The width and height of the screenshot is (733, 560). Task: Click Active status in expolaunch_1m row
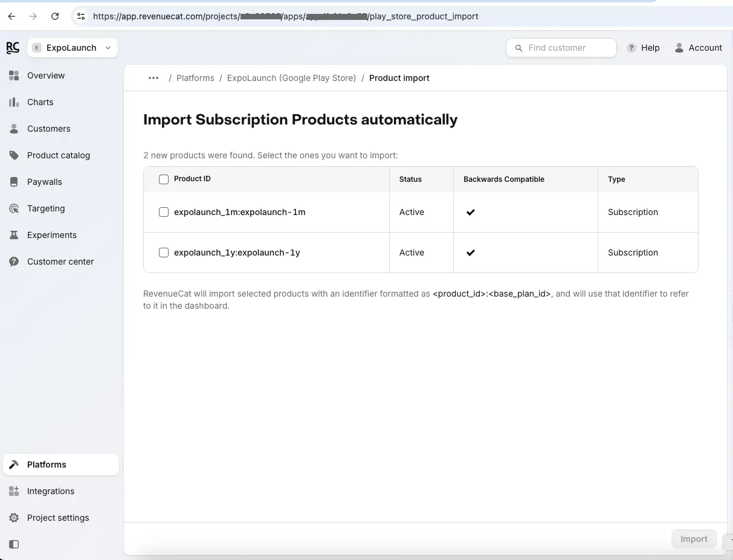(412, 212)
